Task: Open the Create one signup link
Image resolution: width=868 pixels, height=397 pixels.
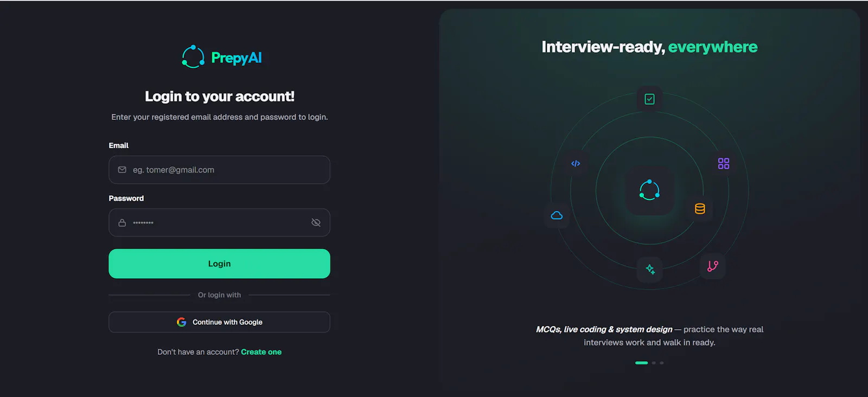Action: pos(261,352)
